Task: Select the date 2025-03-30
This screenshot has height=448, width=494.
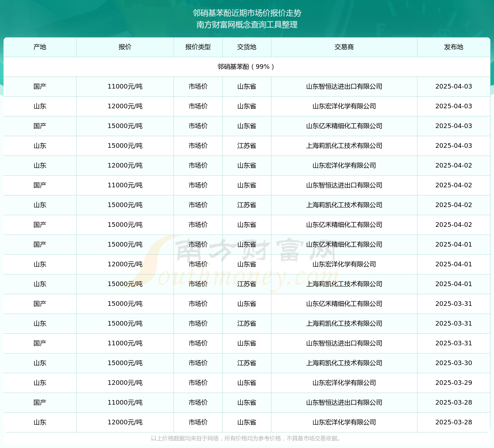Action: click(454, 363)
